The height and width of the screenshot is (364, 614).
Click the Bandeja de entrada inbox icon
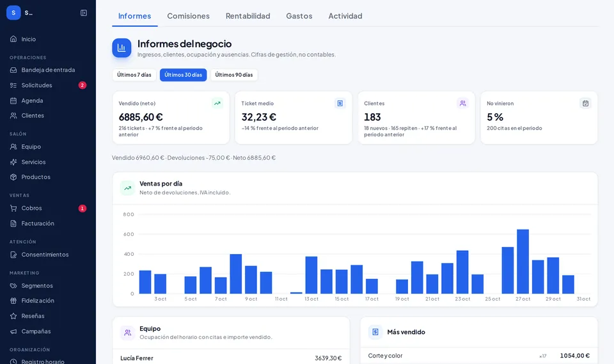coord(13,70)
